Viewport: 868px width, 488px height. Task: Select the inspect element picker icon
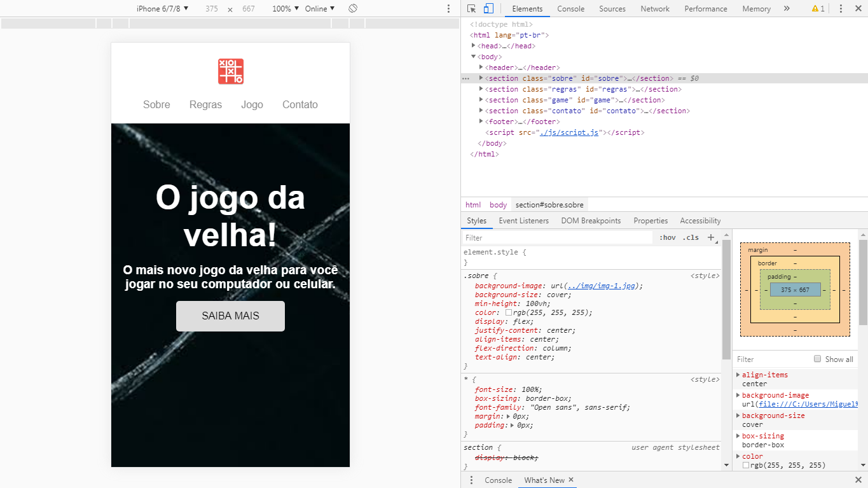(471, 8)
